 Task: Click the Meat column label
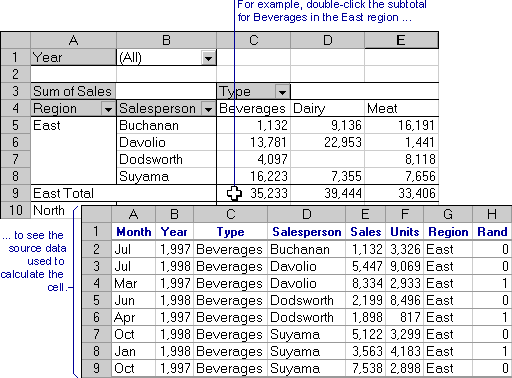(x=401, y=109)
